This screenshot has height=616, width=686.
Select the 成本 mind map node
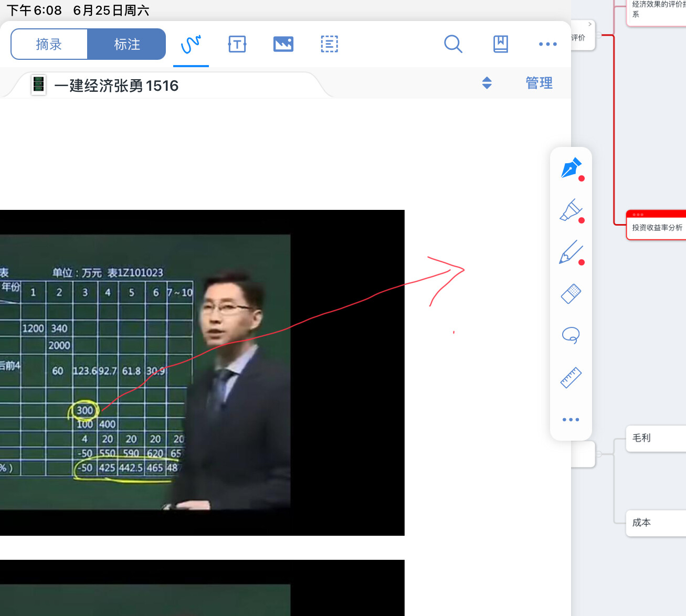pyautogui.click(x=656, y=523)
